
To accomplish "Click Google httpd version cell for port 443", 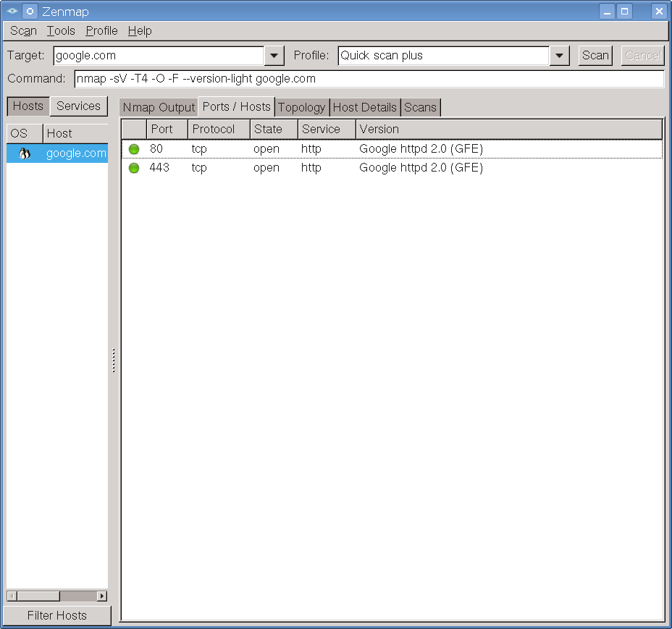I will pyautogui.click(x=421, y=168).
